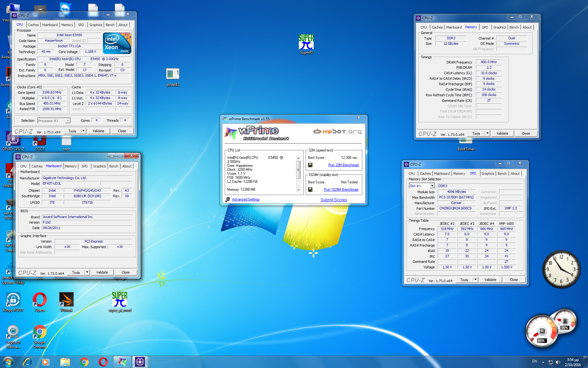Viewport: 588px width, 368px height.
Task: Open Internet Explorer from the taskbar
Action: click(27, 362)
